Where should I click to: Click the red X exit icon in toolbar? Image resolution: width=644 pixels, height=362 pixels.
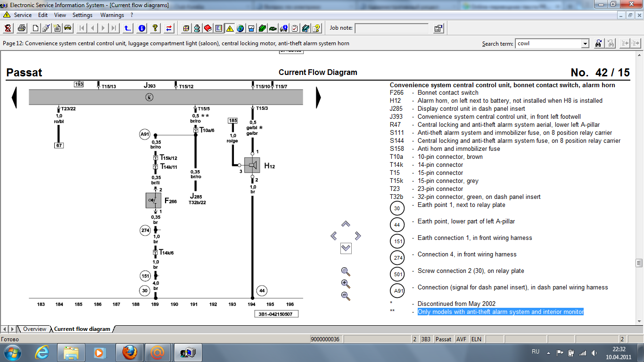8,28
